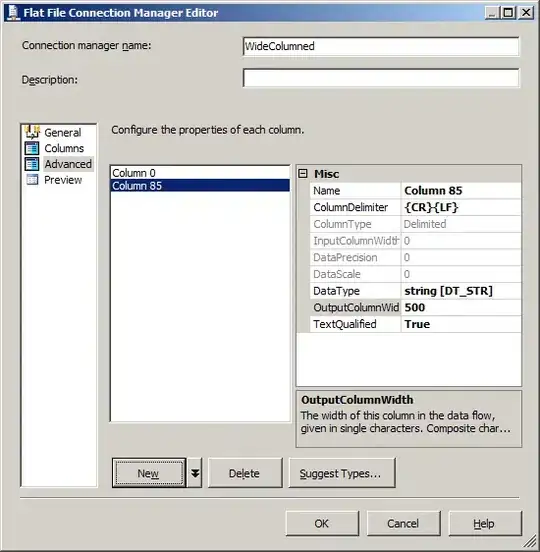Toggle the TextQualified value True
540x552 pixels.
(x=461, y=324)
